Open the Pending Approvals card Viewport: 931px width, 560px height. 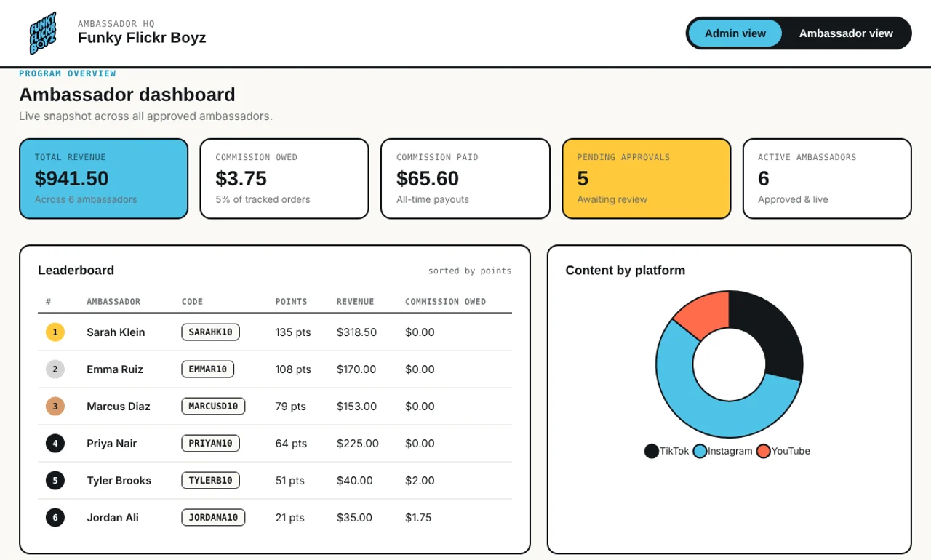coord(647,179)
